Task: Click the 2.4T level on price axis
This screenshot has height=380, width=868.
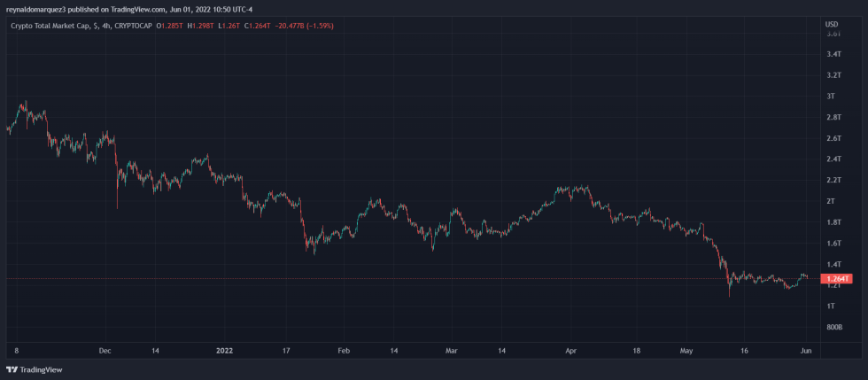Action: click(x=833, y=159)
